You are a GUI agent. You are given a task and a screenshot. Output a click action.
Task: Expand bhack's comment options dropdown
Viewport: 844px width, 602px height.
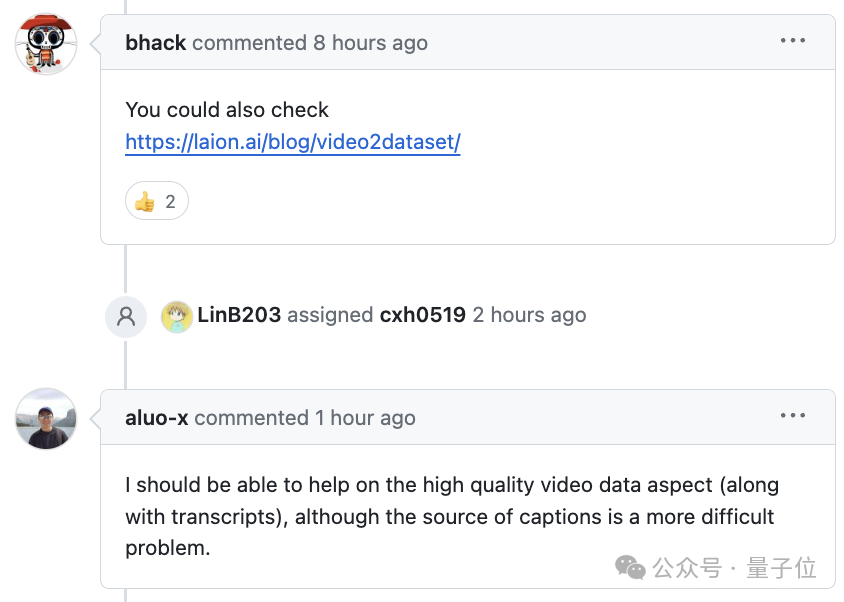(793, 40)
